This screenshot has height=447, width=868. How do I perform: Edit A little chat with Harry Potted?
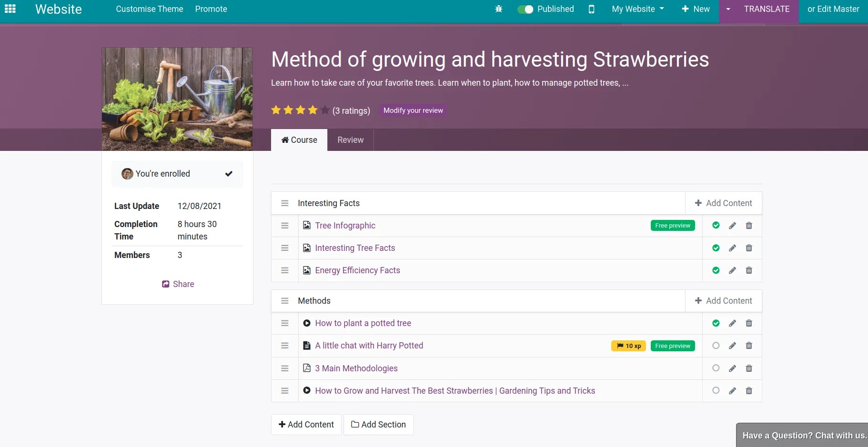point(732,346)
